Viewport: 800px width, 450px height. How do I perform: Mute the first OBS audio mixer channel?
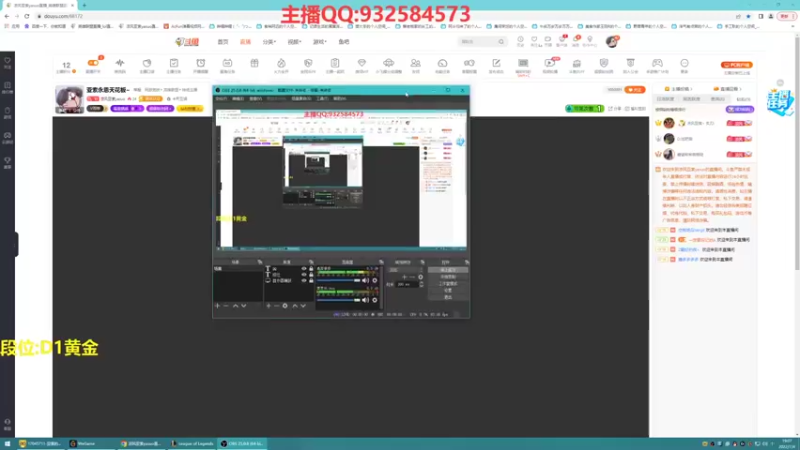(365, 281)
